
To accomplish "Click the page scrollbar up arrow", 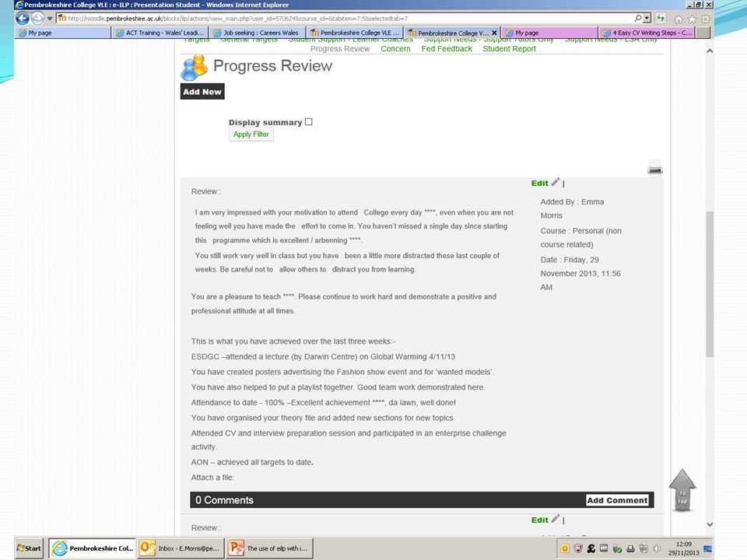I will pyautogui.click(x=710, y=51).
